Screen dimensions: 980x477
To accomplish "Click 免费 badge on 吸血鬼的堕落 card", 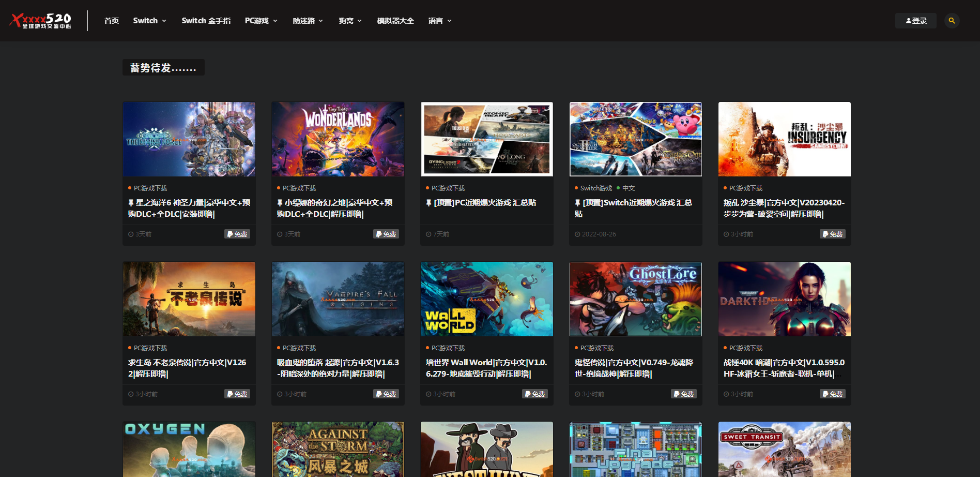I will coord(386,394).
